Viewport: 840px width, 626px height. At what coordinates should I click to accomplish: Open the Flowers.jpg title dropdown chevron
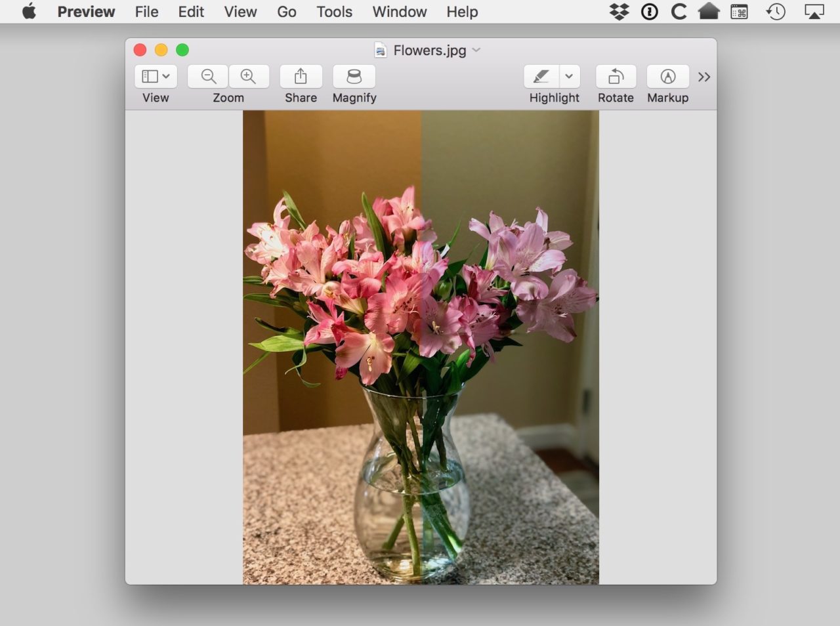pos(476,50)
